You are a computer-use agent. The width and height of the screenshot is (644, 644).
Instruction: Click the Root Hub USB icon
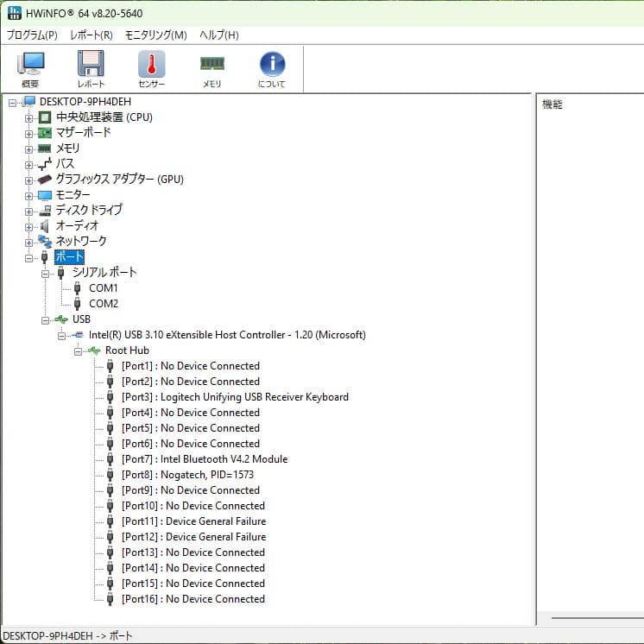[x=94, y=350]
